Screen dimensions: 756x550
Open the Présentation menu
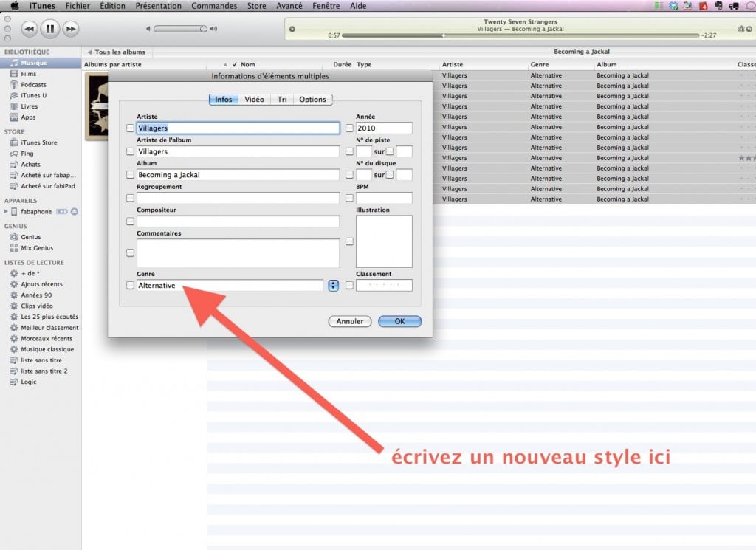click(x=159, y=6)
